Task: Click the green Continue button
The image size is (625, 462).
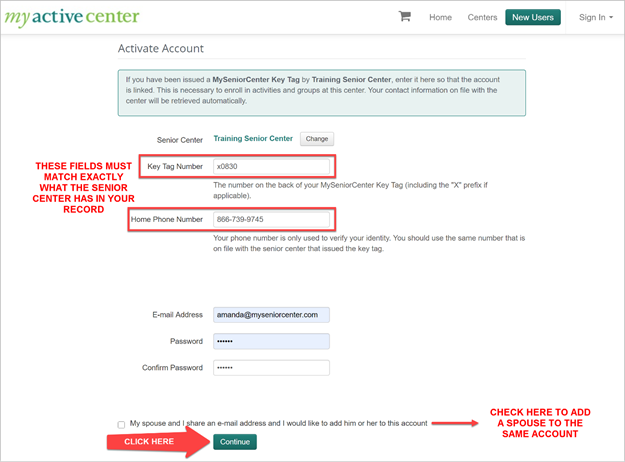Action: [235, 442]
